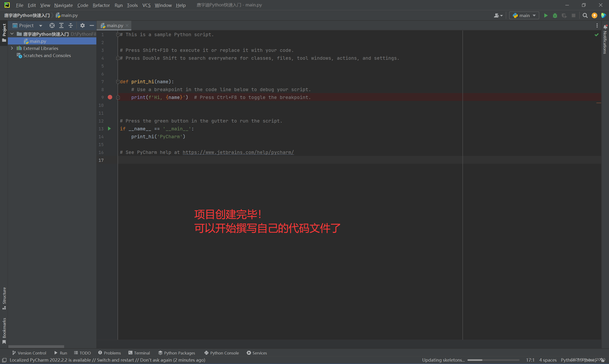The image size is (609, 364).
Task: Open Search Everywhere magnifier icon
Action: click(585, 15)
